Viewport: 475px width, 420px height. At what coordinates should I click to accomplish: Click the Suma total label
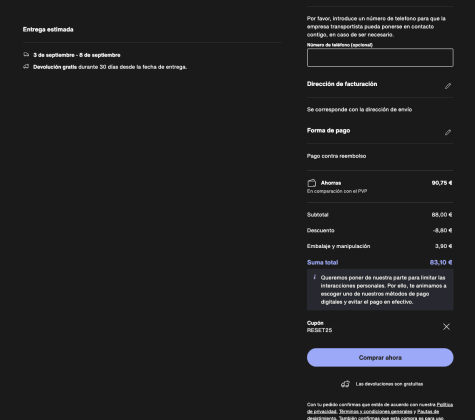tap(322, 263)
